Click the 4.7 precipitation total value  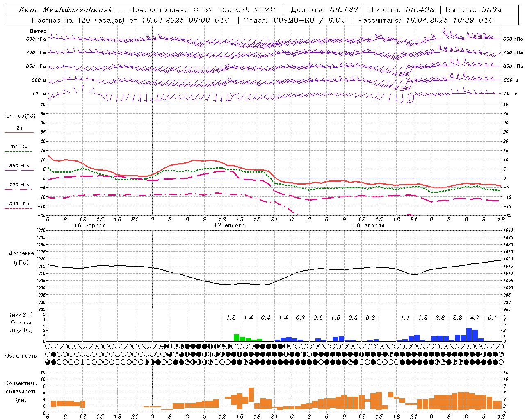[x=475, y=318]
